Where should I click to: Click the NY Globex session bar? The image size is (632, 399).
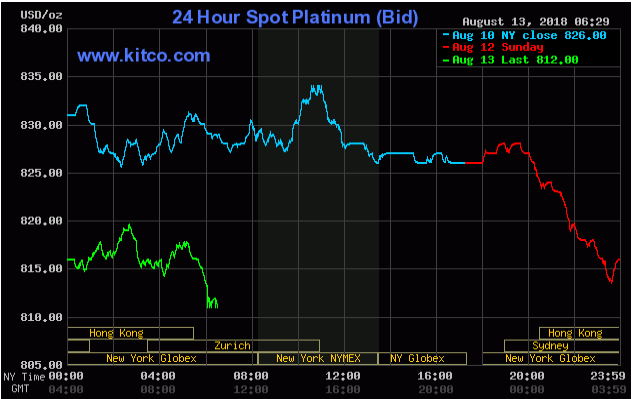click(422, 358)
